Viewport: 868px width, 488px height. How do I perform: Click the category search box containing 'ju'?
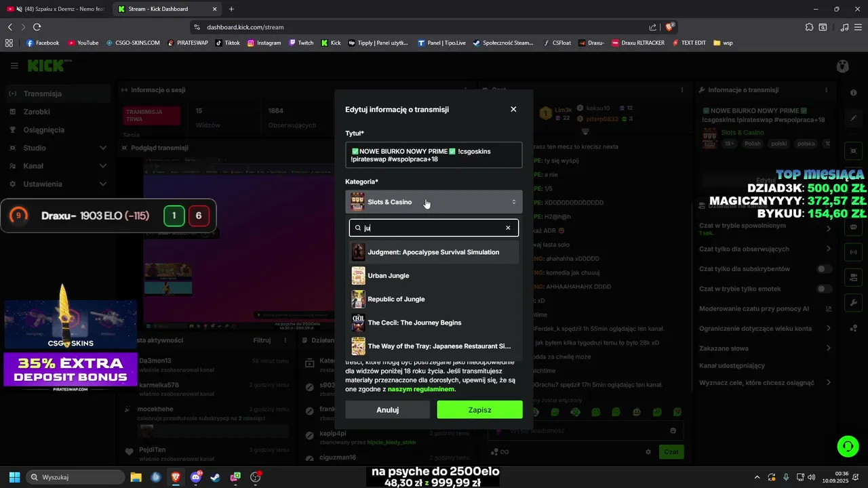click(433, 228)
